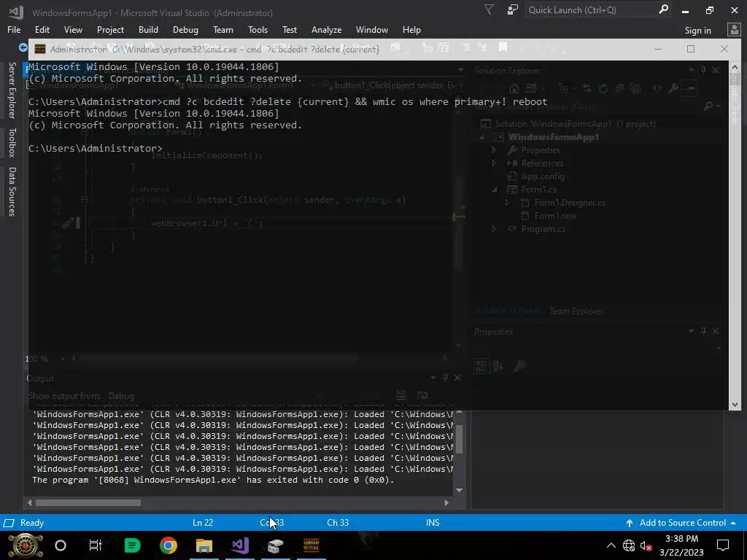The height and width of the screenshot is (560, 747).
Task: Click the Output panel scroll right arrow
Action: click(x=446, y=502)
